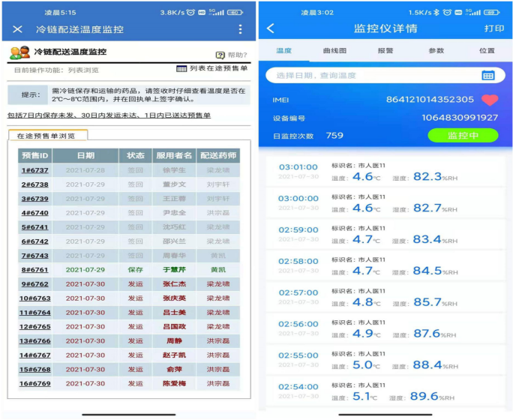Select the 在途预售单浏览 tab
The width and height of the screenshot is (513, 420).
click(x=47, y=136)
